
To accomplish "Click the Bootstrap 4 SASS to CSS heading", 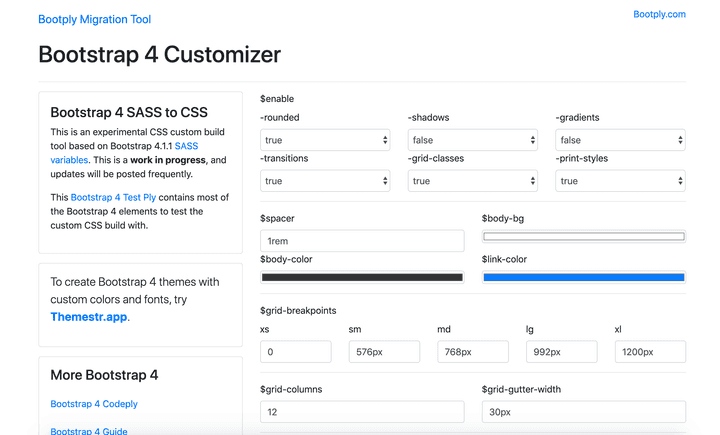I will point(129,112).
